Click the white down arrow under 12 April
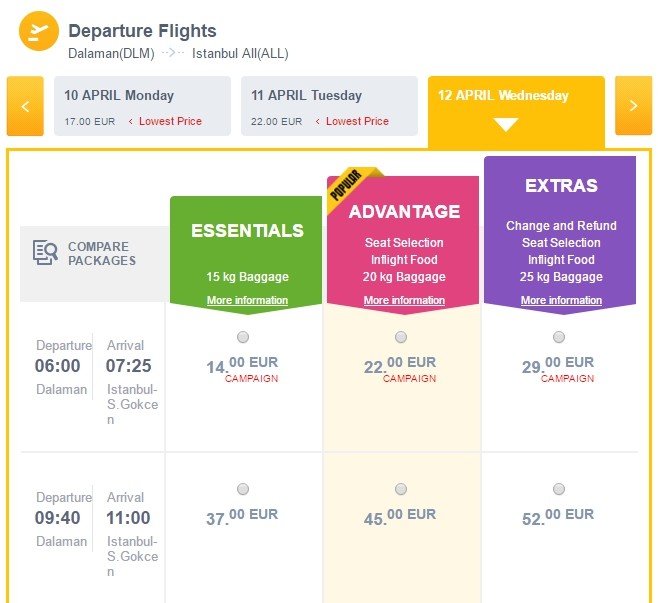This screenshot has width=658, height=603. [506, 125]
